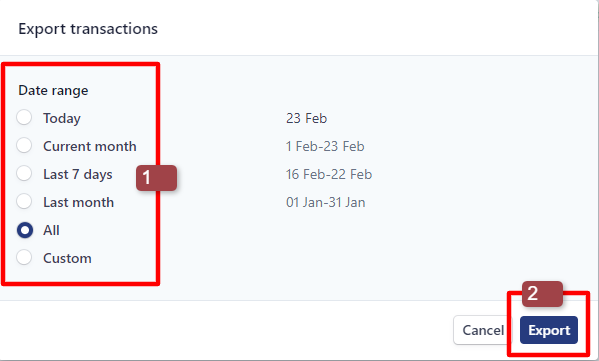Click the 'Current month' option label text
This screenshot has height=361, width=599.
click(90, 146)
